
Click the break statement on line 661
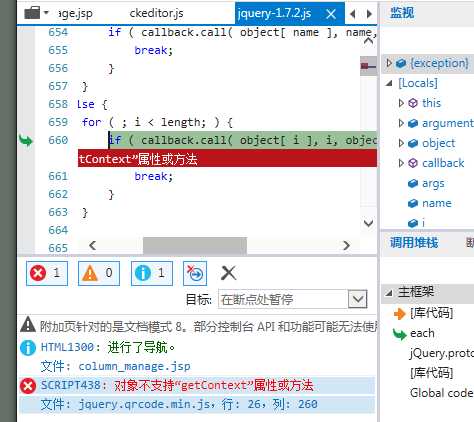154,176
